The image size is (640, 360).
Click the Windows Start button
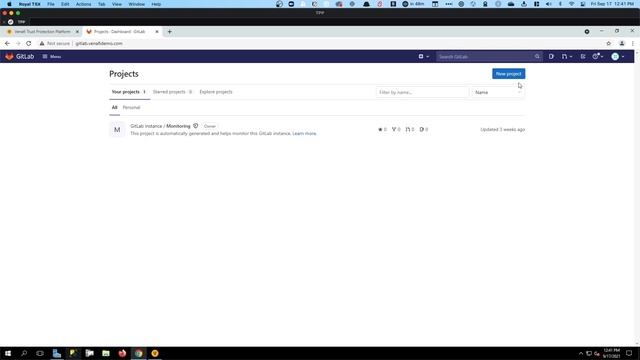click(x=8, y=353)
